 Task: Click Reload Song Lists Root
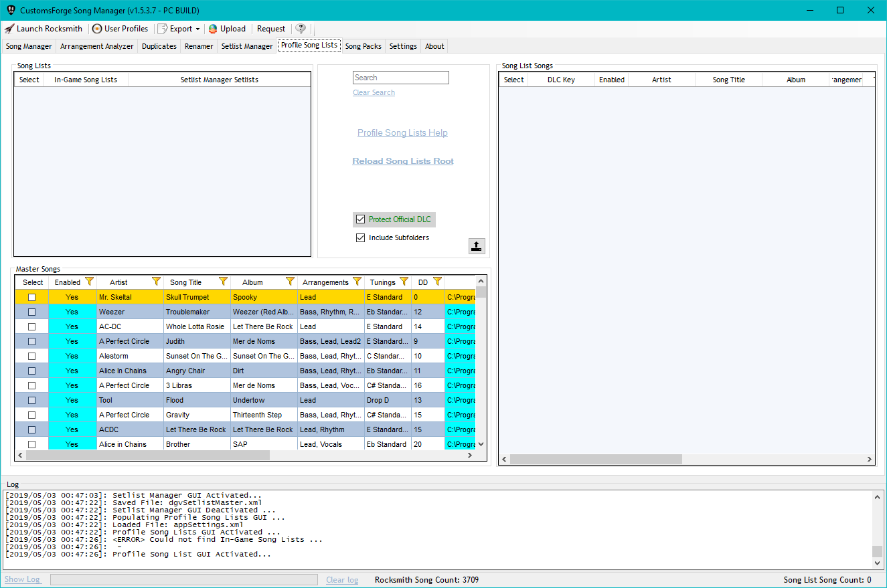pos(402,161)
